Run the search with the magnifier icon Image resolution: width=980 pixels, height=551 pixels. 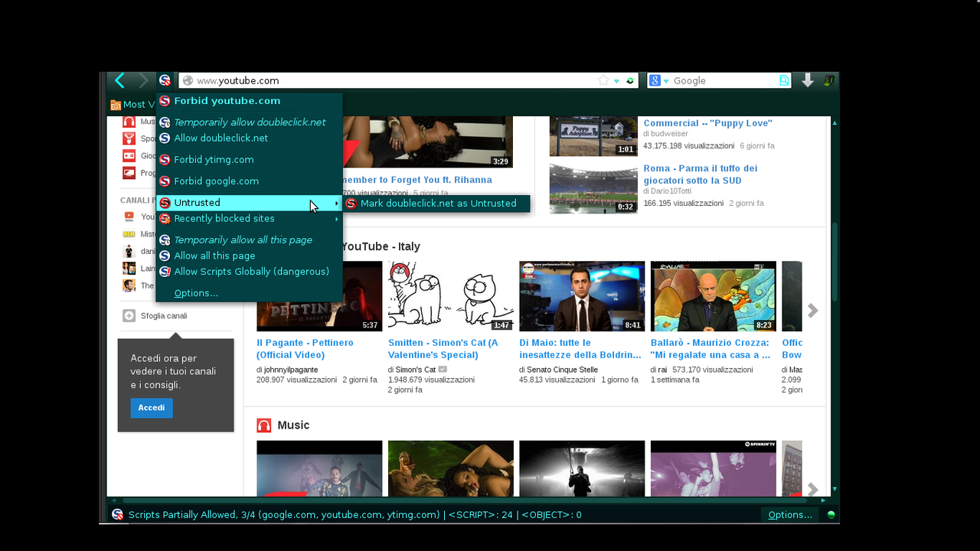(784, 80)
